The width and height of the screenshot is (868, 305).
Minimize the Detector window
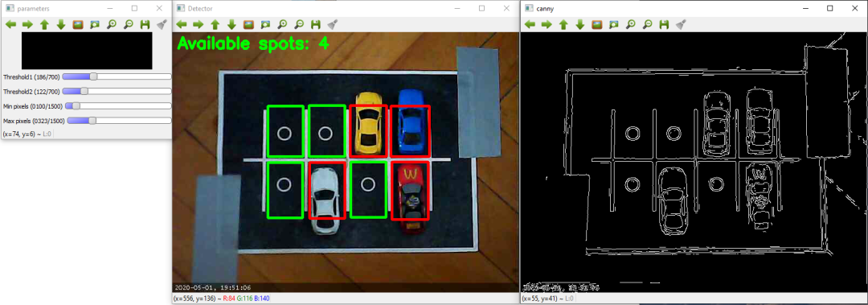tap(457, 8)
